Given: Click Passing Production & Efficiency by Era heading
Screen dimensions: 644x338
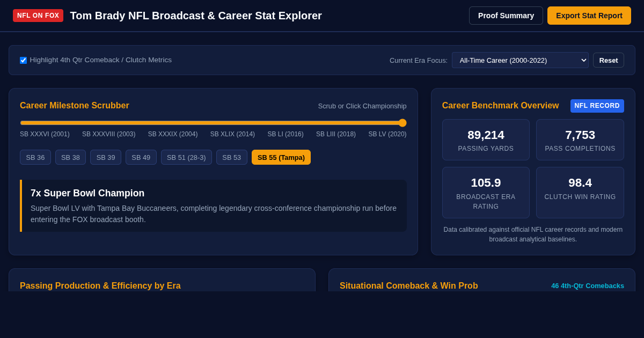Looking at the screenshot, I should (x=100, y=285).
